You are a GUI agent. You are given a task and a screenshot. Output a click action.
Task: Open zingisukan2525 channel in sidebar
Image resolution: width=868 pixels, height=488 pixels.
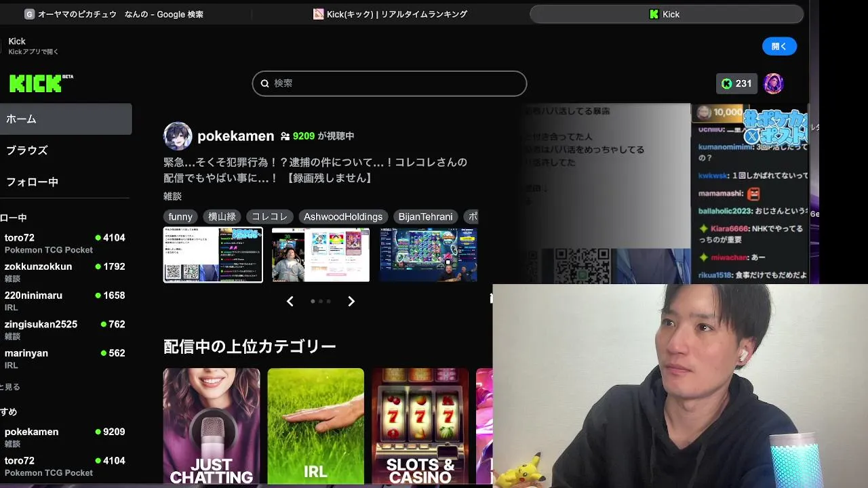[x=64, y=329]
